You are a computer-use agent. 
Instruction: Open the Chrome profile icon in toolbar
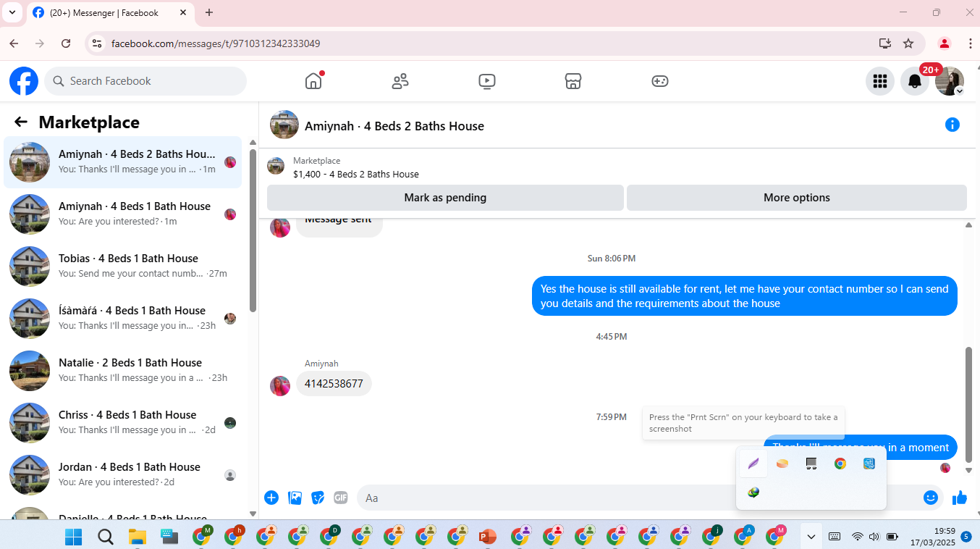pyautogui.click(x=944, y=43)
